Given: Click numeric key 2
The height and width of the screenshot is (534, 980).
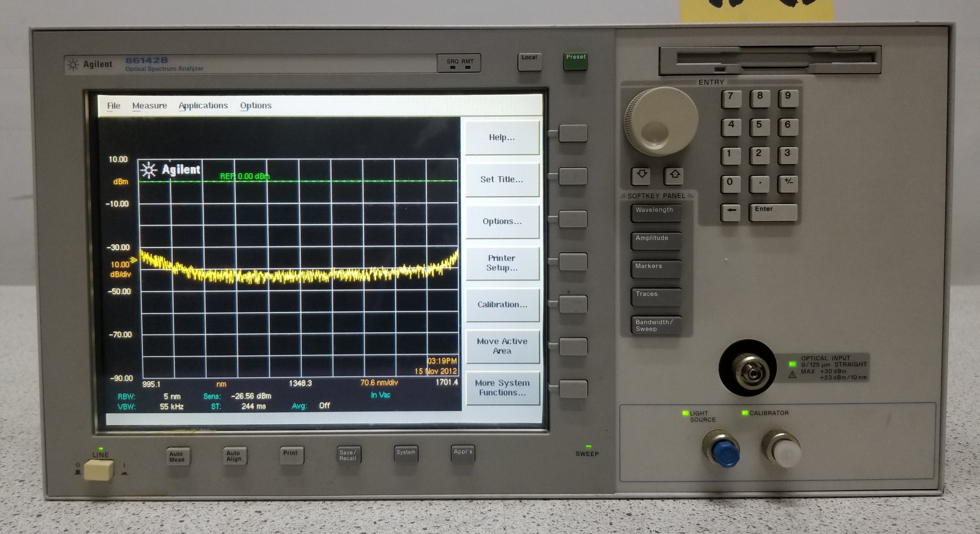Looking at the screenshot, I should 759,156.
